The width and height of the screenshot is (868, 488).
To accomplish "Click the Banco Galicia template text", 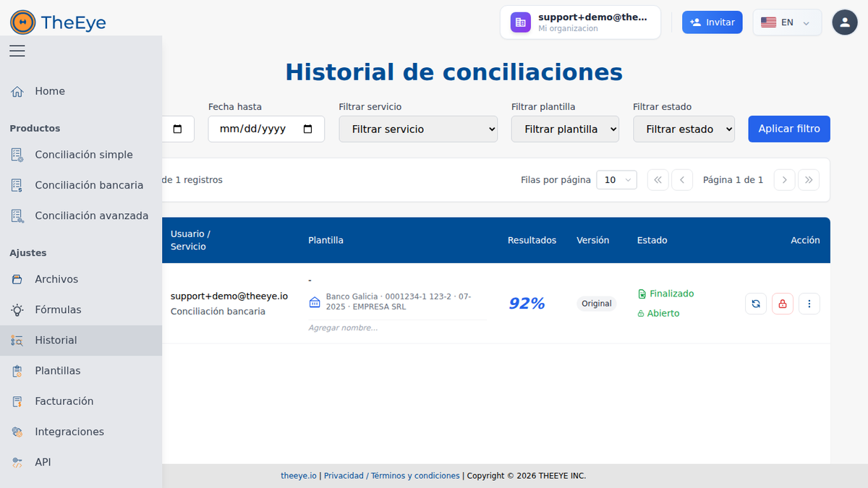I will click(x=399, y=301).
